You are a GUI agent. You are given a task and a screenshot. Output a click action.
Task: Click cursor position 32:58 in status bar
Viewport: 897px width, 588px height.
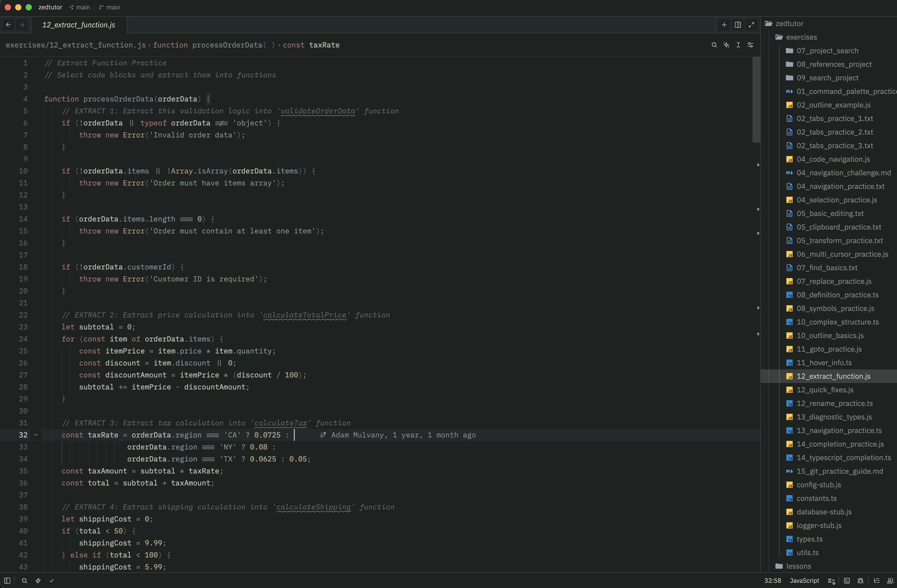[772, 581]
